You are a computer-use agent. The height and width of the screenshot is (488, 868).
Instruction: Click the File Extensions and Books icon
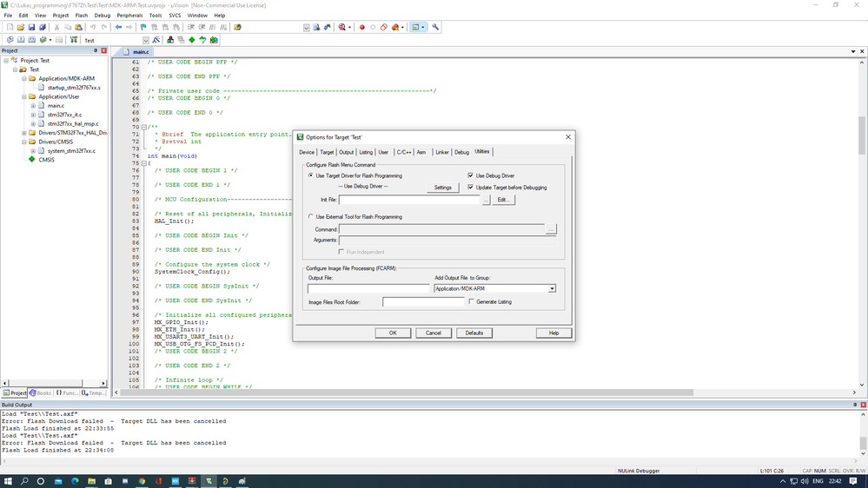[170, 40]
